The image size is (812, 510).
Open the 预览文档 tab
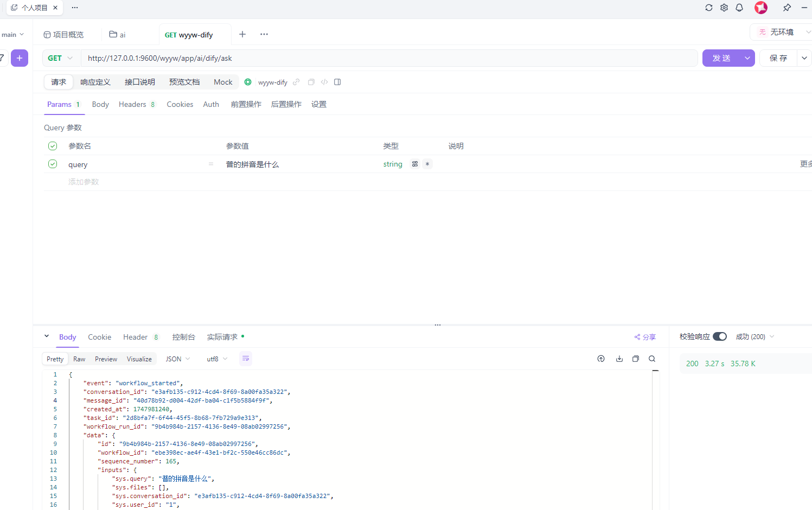184,82
